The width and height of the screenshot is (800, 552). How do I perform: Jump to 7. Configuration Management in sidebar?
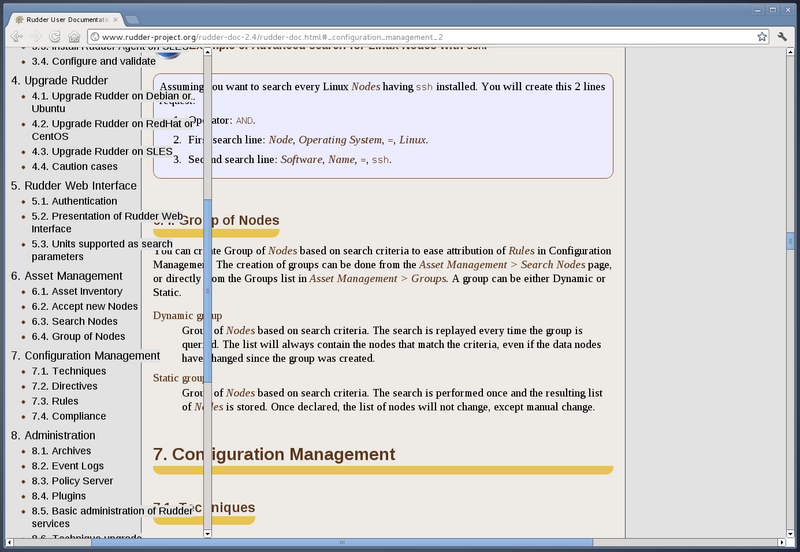pyautogui.click(x=85, y=356)
